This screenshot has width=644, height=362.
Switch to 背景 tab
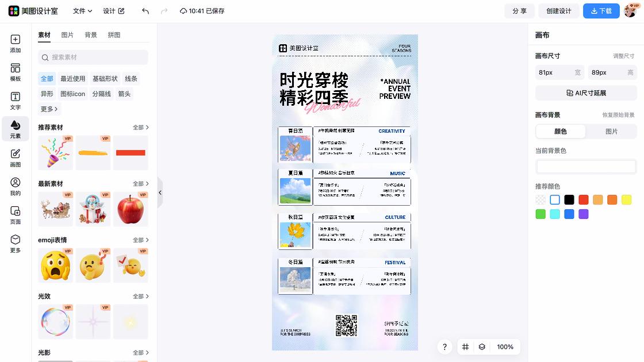coord(91,35)
